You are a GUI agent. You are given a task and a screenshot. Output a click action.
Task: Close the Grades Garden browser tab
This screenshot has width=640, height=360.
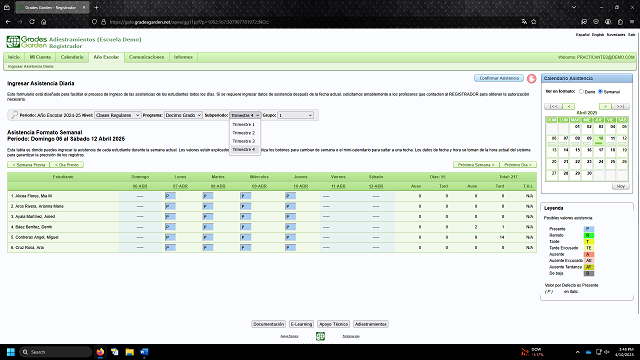point(84,7)
